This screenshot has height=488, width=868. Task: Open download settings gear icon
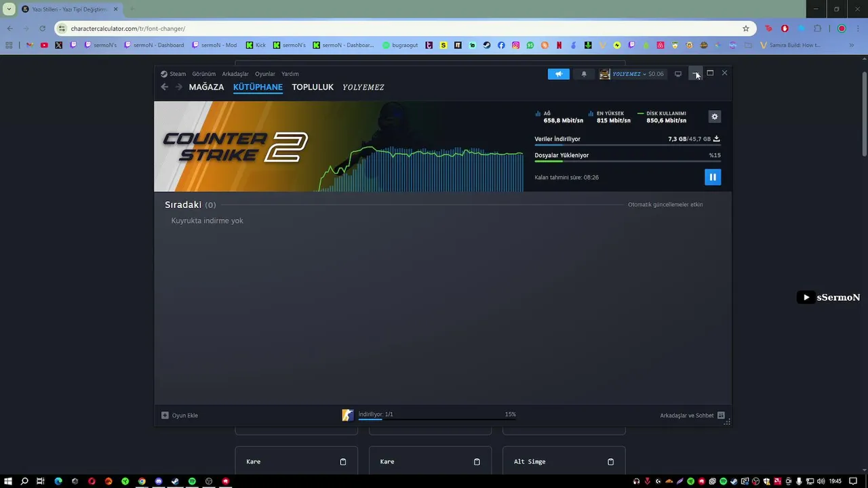click(x=714, y=117)
